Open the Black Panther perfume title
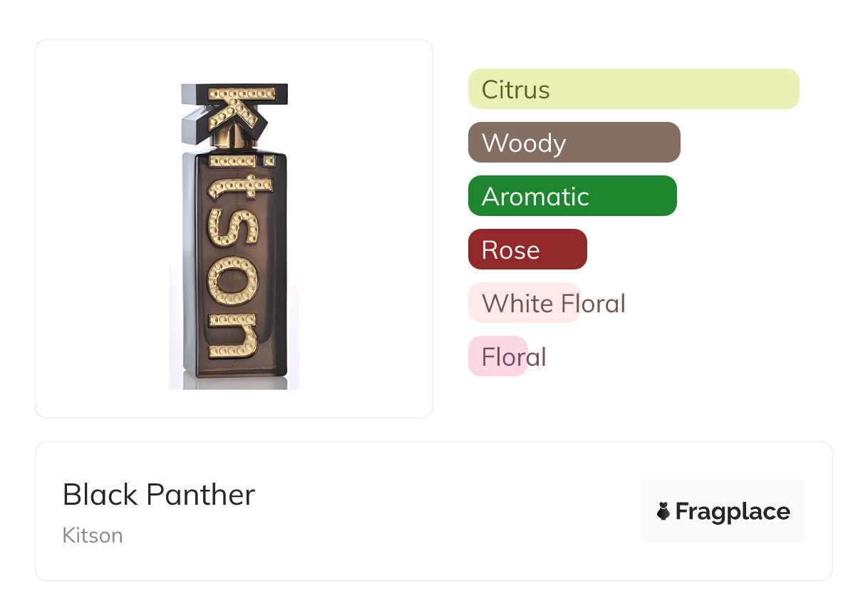This screenshot has height=616, width=868. (x=159, y=494)
